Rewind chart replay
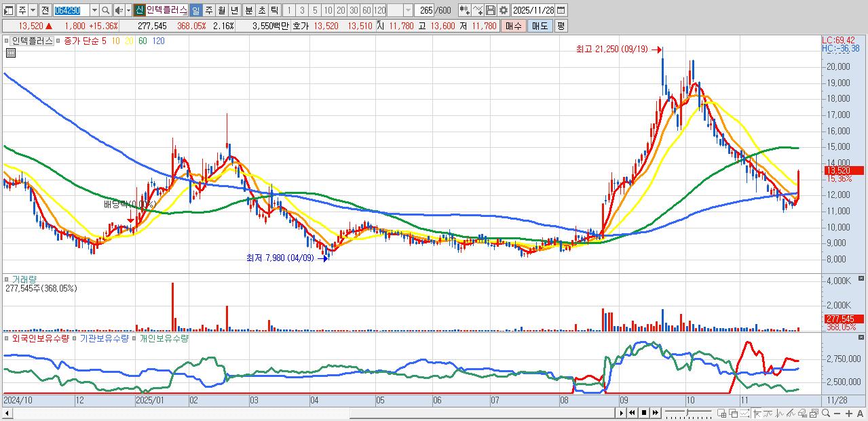Image resolution: width=868 pixels, height=421 pixels. (633, 413)
